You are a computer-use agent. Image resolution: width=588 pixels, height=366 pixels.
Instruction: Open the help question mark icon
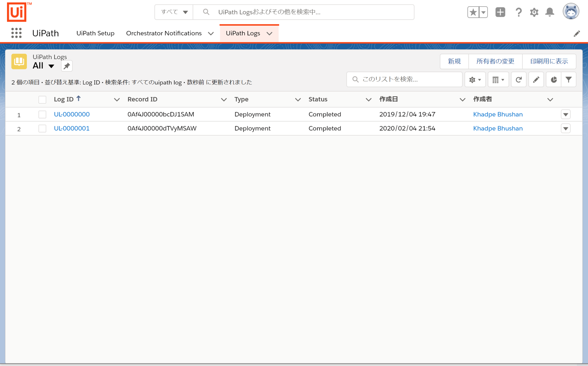(x=518, y=12)
